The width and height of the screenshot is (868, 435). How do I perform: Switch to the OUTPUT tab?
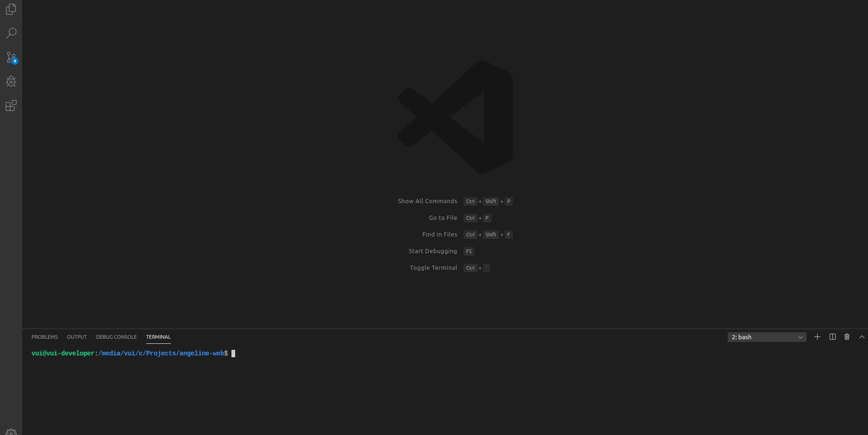77,337
